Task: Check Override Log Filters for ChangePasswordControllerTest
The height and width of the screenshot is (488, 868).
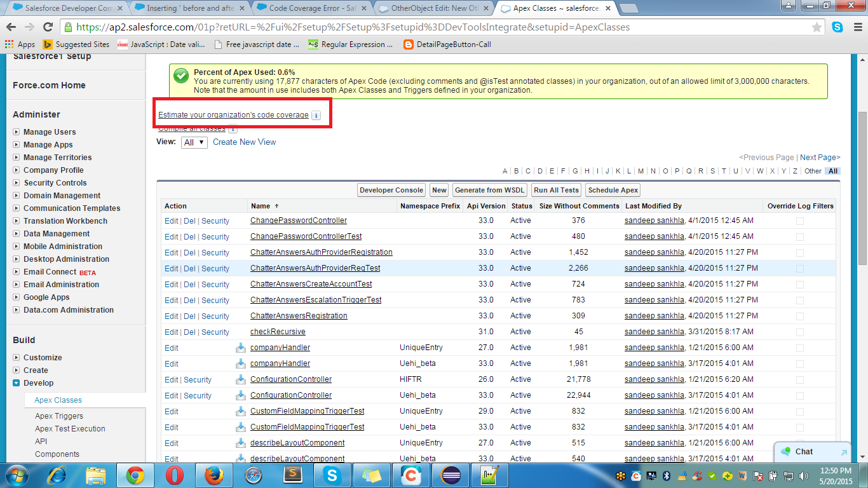Action: pos(800,236)
